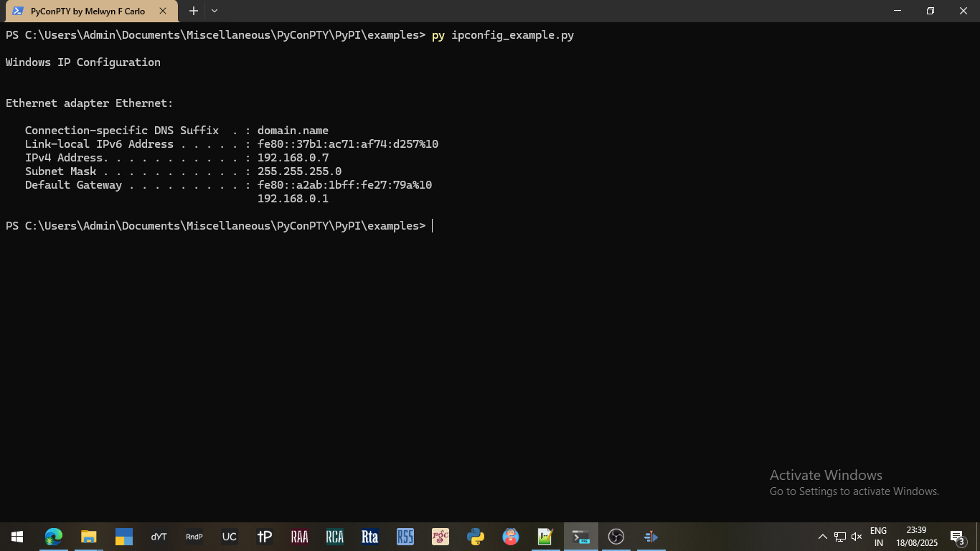This screenshot has height=551, width=980.
Task: Close the PyConPTY terminal tab
Action: click(x=164, y=11)
